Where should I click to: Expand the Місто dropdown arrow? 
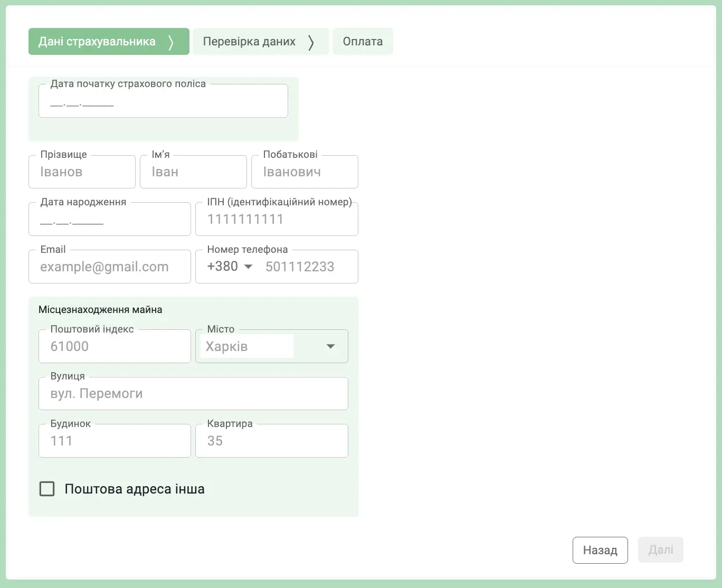(331, 347)
